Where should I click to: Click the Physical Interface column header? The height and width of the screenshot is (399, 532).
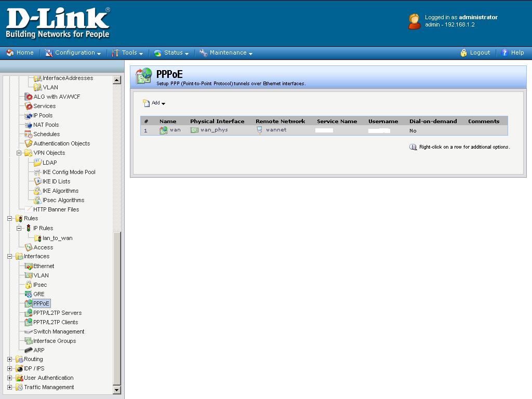tap(217, 121)
